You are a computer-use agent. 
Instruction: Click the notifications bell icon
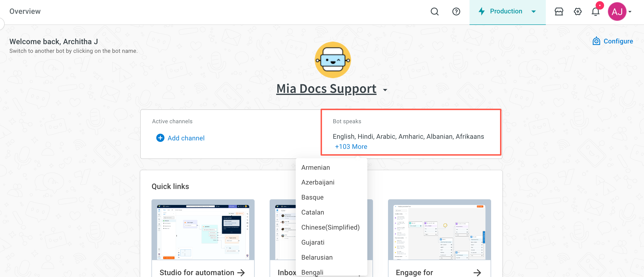click(595, 12)
